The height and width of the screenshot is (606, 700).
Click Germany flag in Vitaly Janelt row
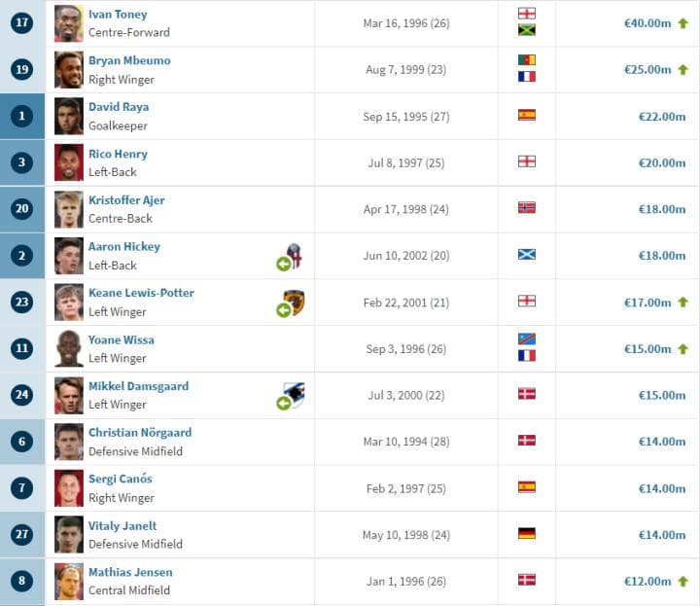[x=527, y=534]
